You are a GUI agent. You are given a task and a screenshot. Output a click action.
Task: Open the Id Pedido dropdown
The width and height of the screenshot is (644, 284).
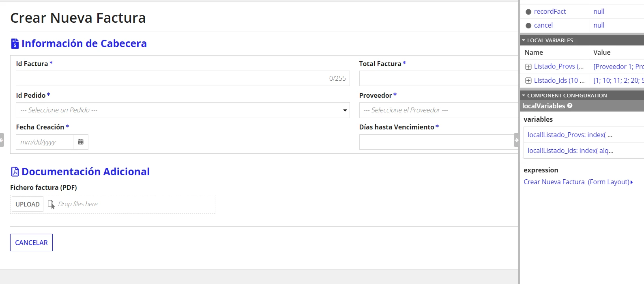tap(183, 110)
